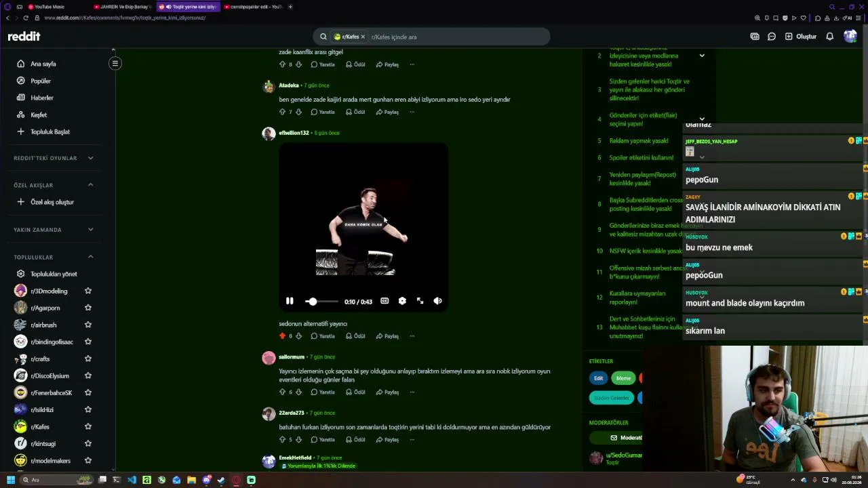Favorite r/3Dmodeling with its star

point(88,291)
